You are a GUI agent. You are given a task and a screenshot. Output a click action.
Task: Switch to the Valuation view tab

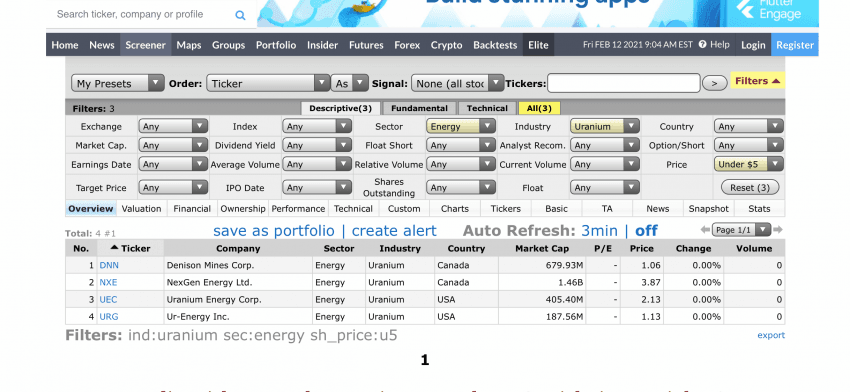point(141,209)
